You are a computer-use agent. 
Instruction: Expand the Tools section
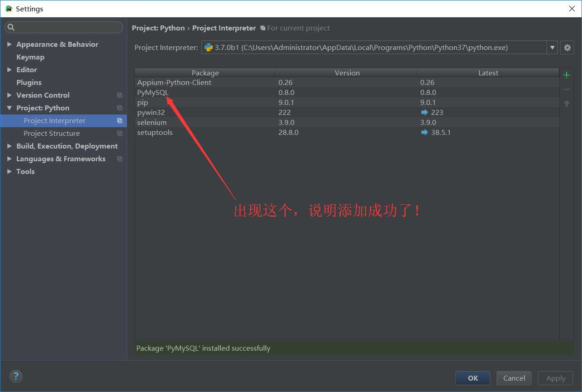(9, 172)
